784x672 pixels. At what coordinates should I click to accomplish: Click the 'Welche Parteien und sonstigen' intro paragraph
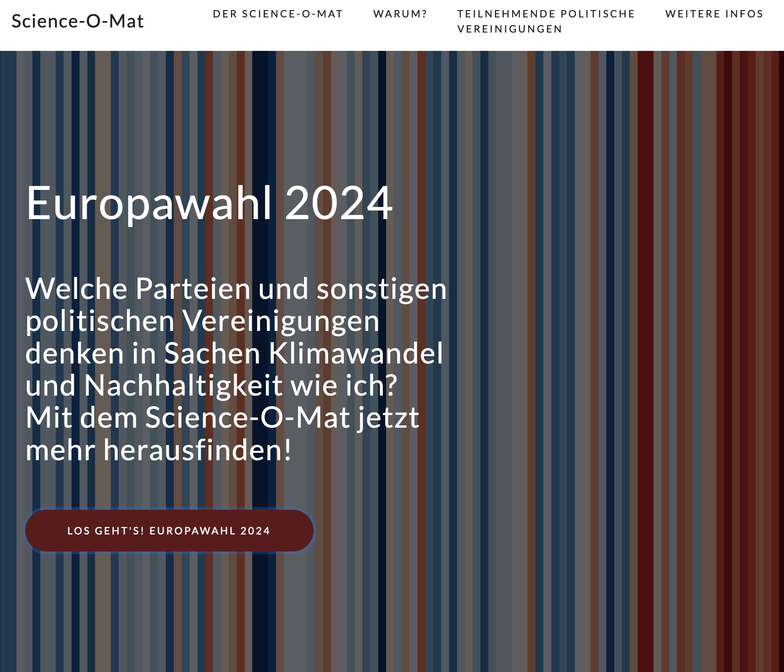point(236,369)
